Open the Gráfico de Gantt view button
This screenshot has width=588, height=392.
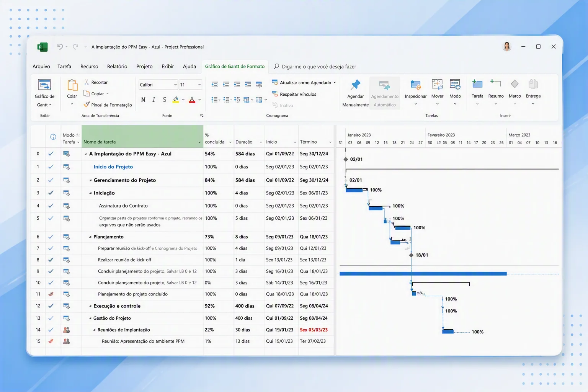point(44,93)
